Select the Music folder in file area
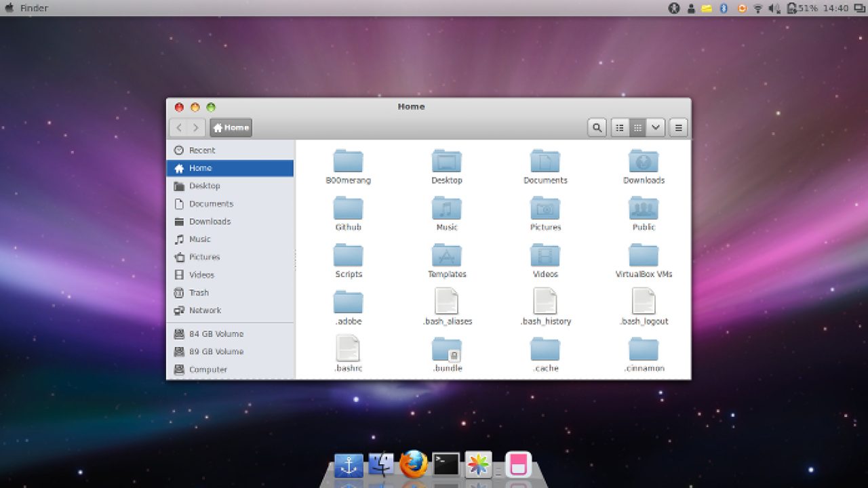 pos(447,213)
